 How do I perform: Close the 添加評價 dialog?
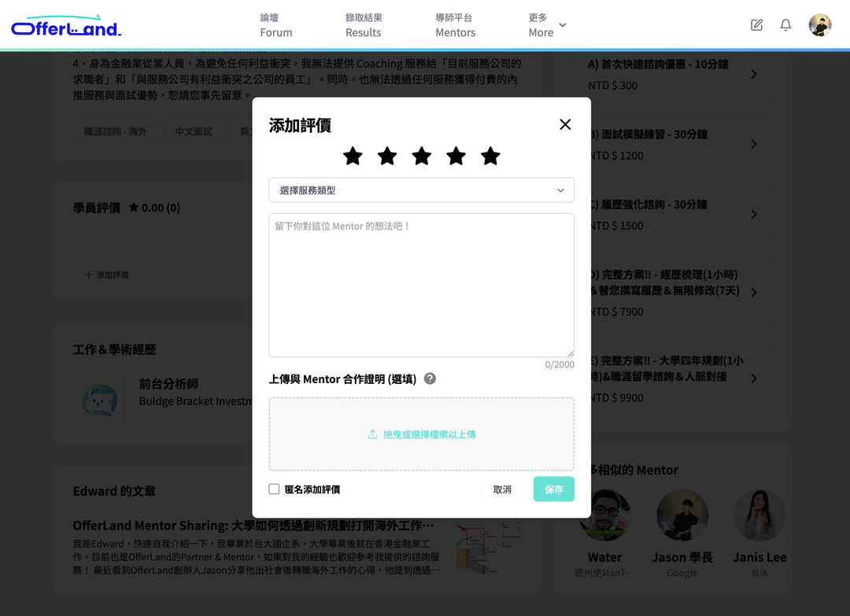pos(565,124)
